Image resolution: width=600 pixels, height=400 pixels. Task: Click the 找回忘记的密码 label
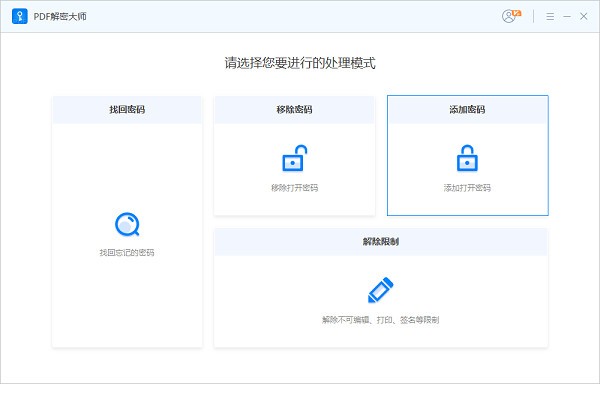coord(127,253)
